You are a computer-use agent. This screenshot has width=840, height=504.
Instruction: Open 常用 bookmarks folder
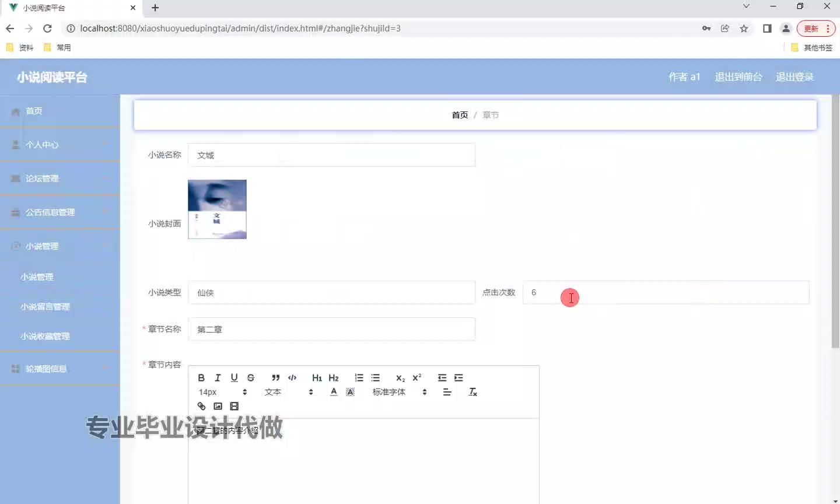57,48
